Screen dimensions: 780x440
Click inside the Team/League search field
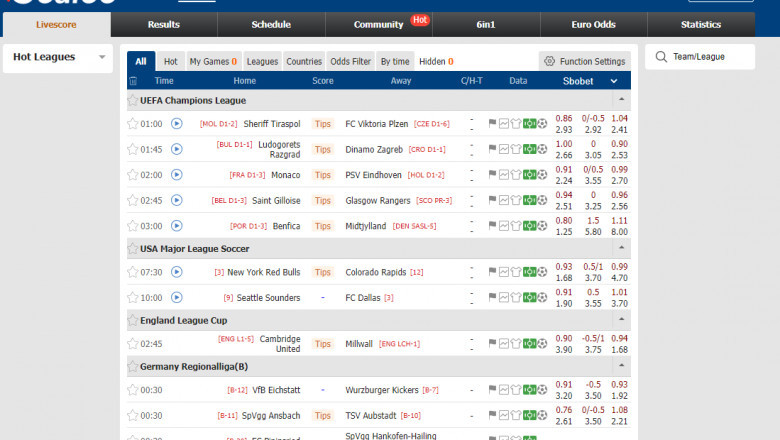(x=700, y=57)
